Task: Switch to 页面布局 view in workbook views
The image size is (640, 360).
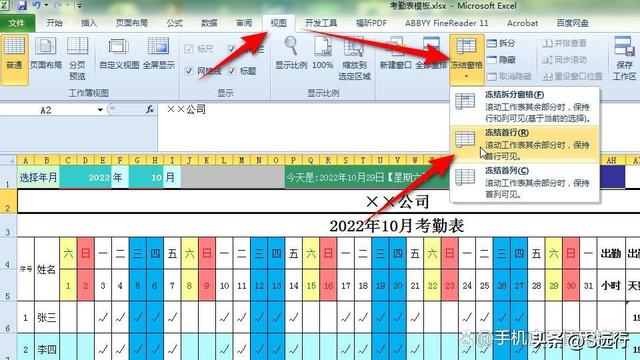Action: click(x=46, y=53)
